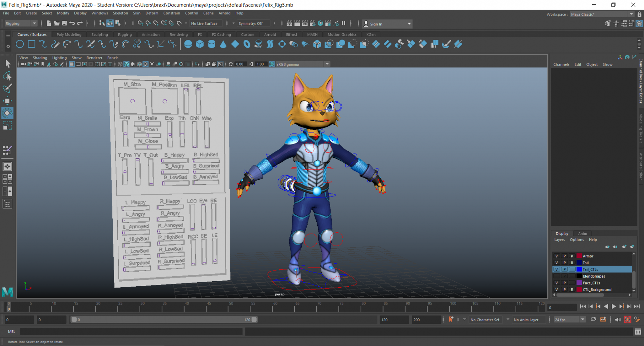Toggle visibility of the Tail_CTLs layer

[557, 269]
